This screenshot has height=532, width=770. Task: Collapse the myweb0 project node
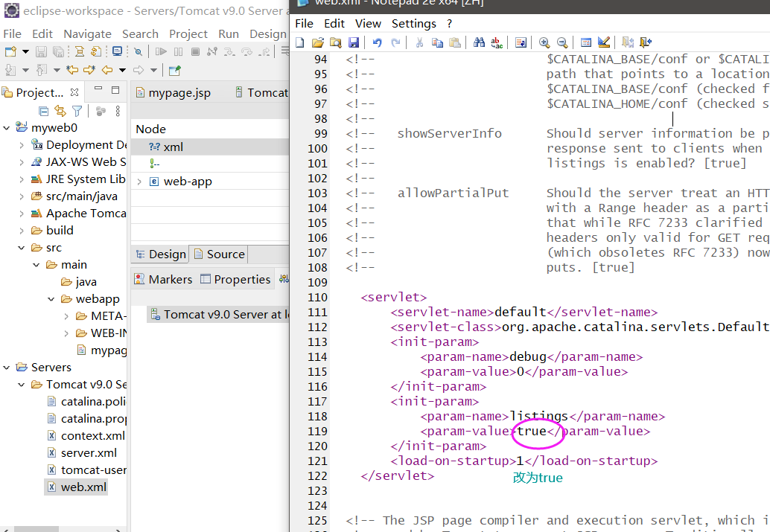click(7, 128)
